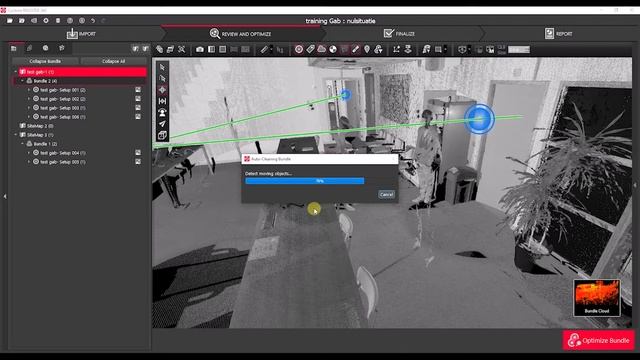Viewport: 640px width, 360px height.
Task: Cancel the Auto Cleaning Bundle dialog
Action: click(386, 194)
